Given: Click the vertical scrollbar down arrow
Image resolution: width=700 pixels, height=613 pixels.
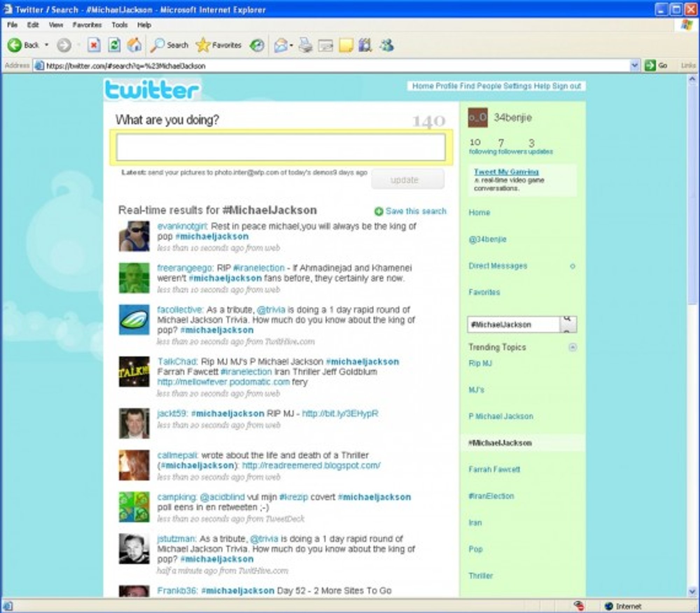Looking at the screenshot, I should point(692,591).
